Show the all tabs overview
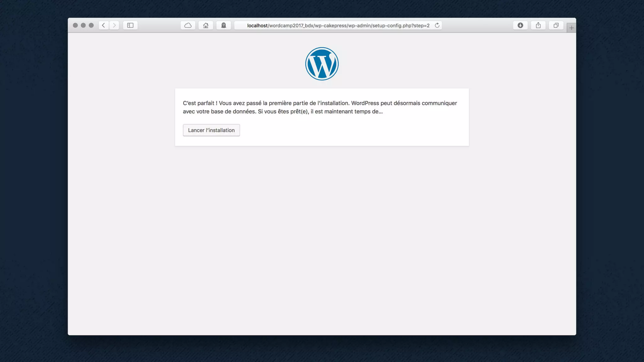Image resolution: width=644 pixels, height=362 pixels. 556,25
